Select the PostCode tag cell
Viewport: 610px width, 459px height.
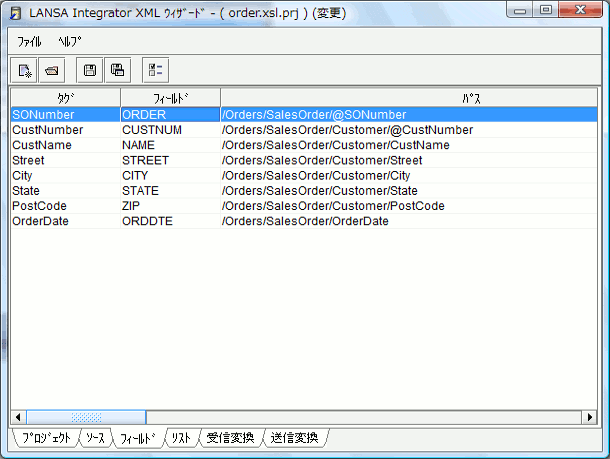[x=65, y=206]
